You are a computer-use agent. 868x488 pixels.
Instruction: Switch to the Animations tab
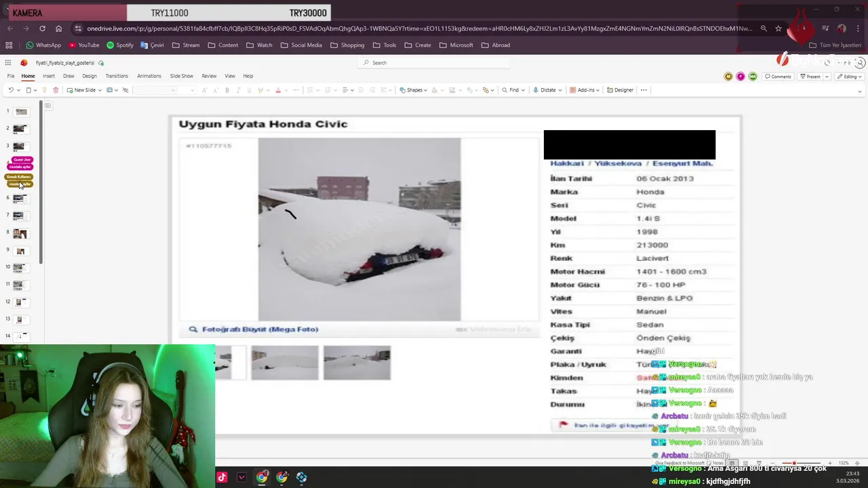(x=149, y=76)
